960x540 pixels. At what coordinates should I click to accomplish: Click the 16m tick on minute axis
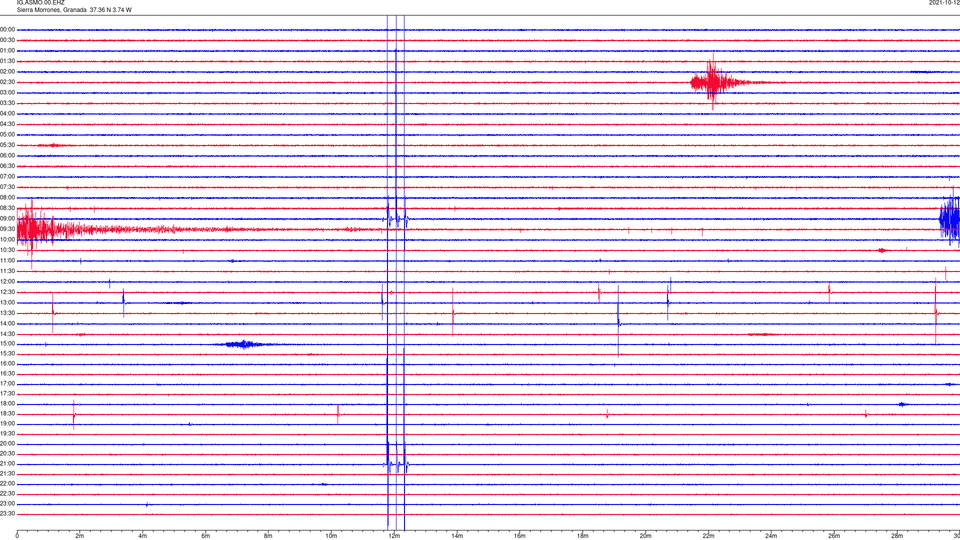pos(520,536)
